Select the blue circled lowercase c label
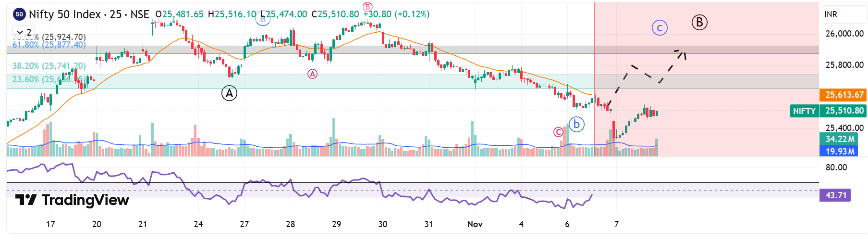 pos(660,28)
